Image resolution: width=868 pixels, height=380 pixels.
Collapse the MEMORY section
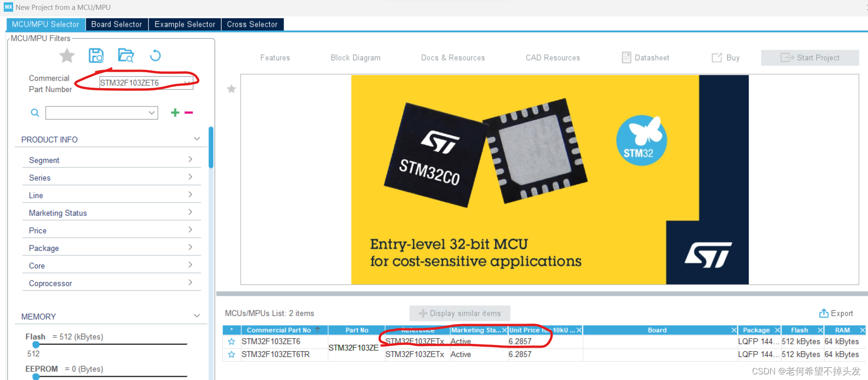[197, 316]
